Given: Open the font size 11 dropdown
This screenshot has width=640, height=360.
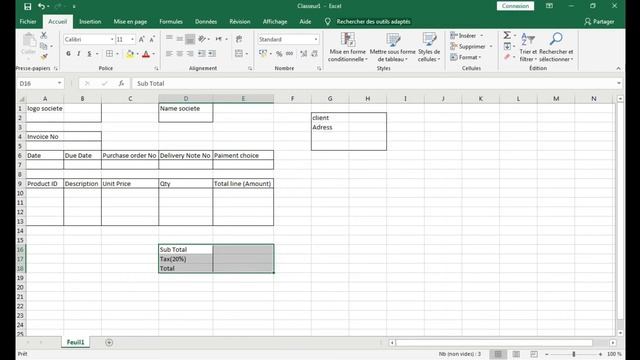Looking at the screenshot, I should click(132, 39).
